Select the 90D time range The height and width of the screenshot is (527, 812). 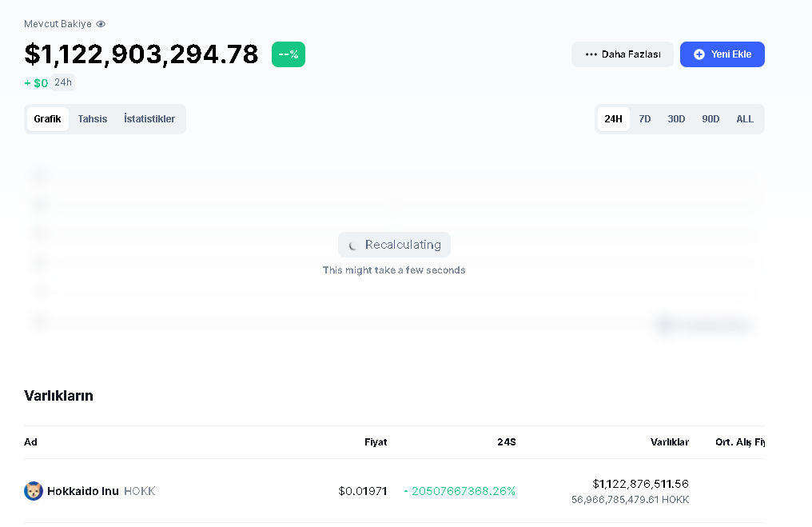pyautogui.click(x=710, y=119)
